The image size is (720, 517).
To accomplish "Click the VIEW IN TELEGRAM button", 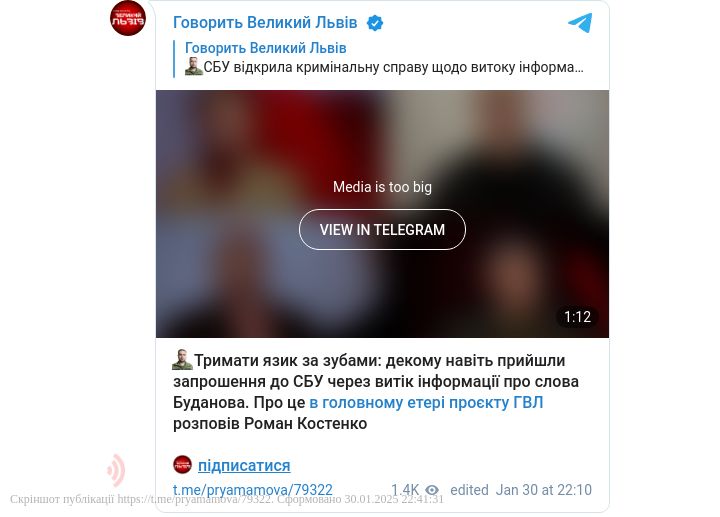I will [382, 230].
